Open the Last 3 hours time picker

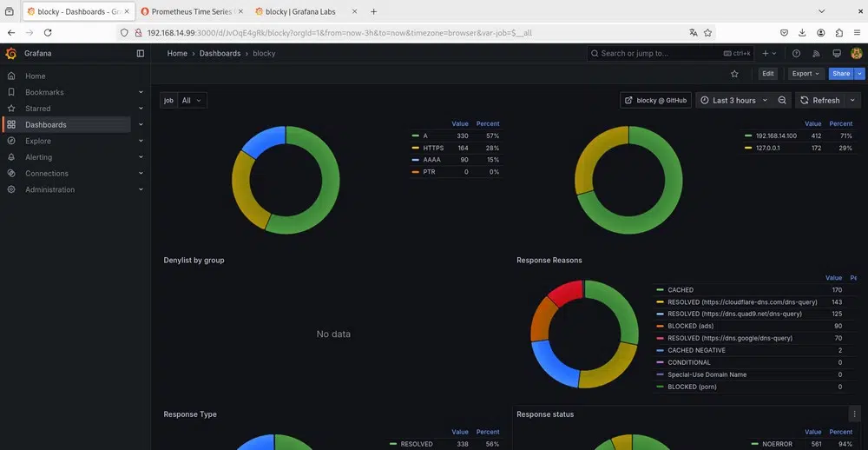click(734, 100)
